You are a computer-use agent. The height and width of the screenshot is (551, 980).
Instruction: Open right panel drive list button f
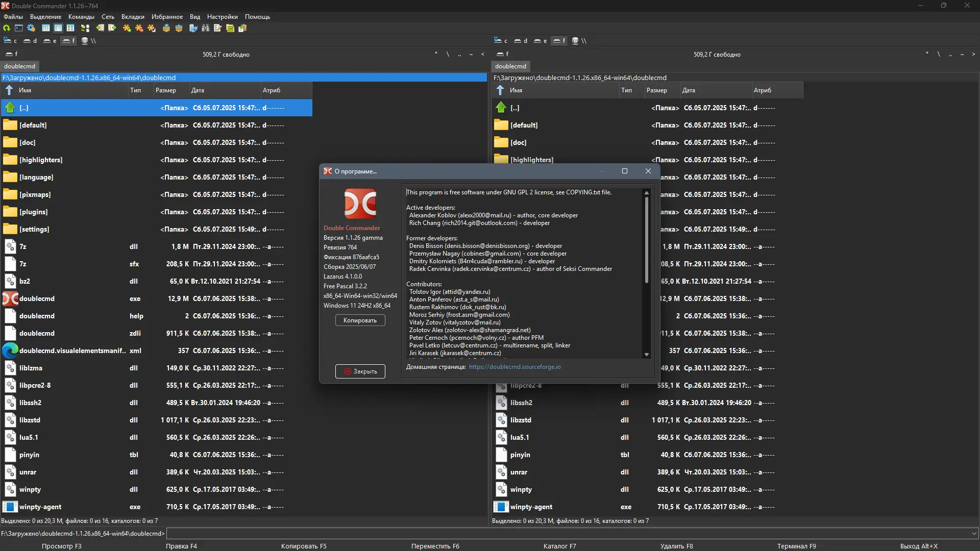pos(502,54)
